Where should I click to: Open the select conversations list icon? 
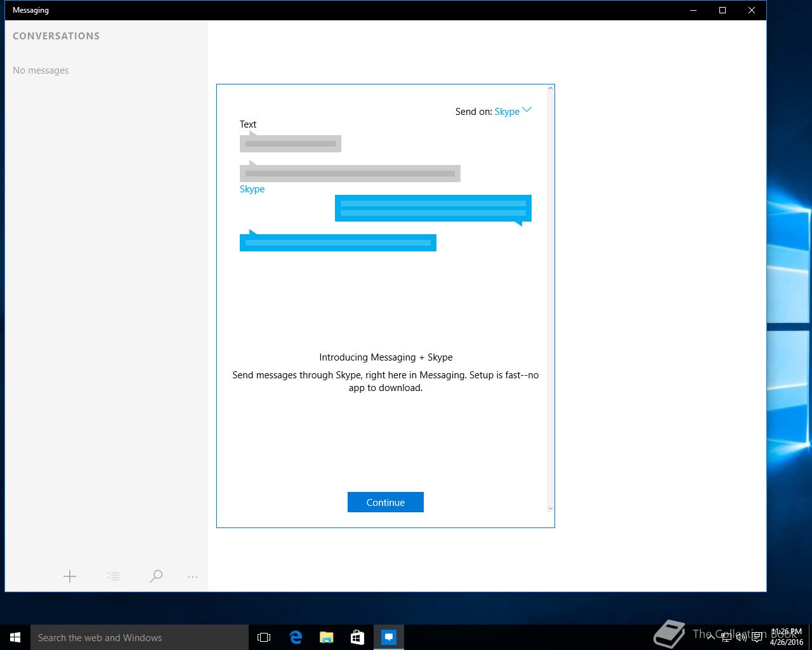point(113,576)
